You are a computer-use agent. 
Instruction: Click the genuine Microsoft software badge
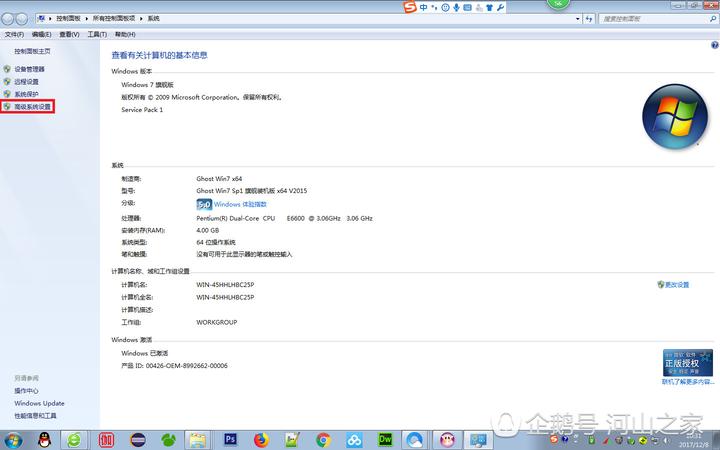tap(687, 362)
